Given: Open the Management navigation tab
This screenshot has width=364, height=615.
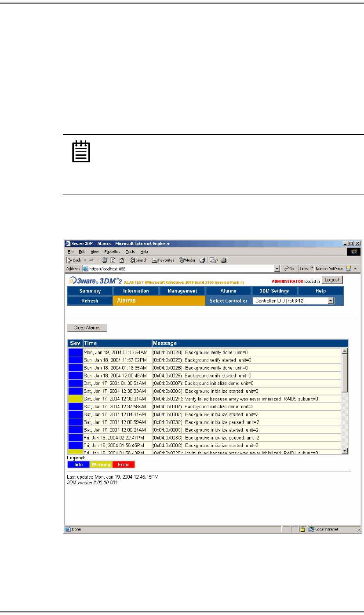Looking at the screenshot, I should point(182,291).
